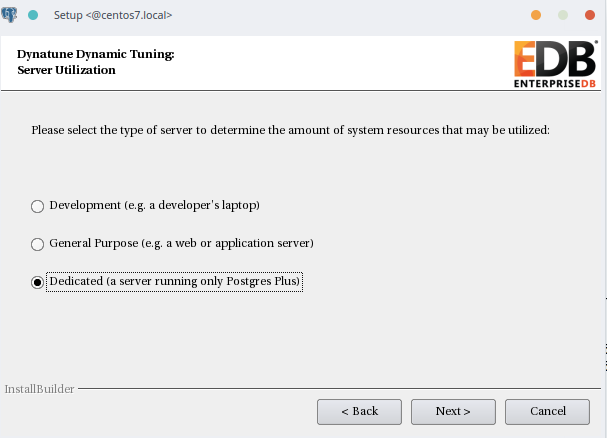This screenshot has width=607, height=438.
Task: Click the PostgreSQL elephant window icon
Action: pyautogui.click(x=9, y=15)
